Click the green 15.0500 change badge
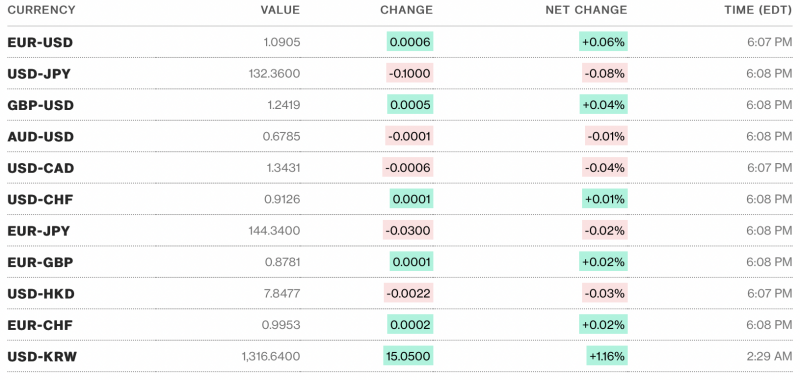 point(408,356)
